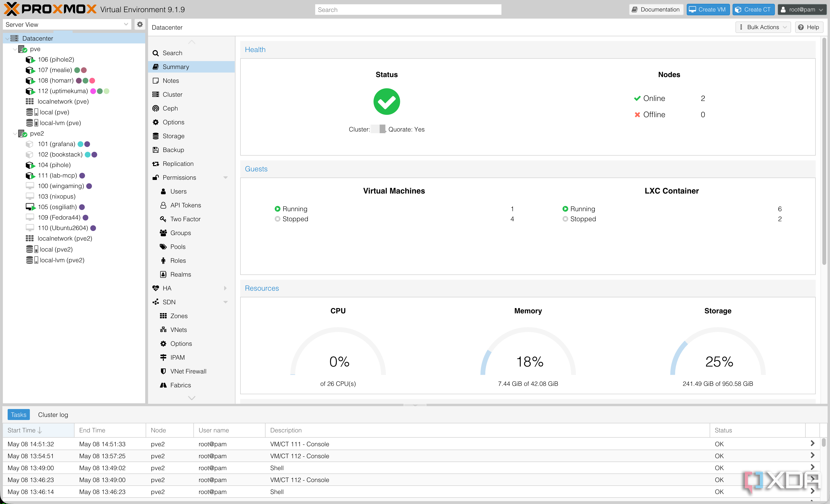
Task: Sort tasks by Start Time column header
Action: (38, 430)
